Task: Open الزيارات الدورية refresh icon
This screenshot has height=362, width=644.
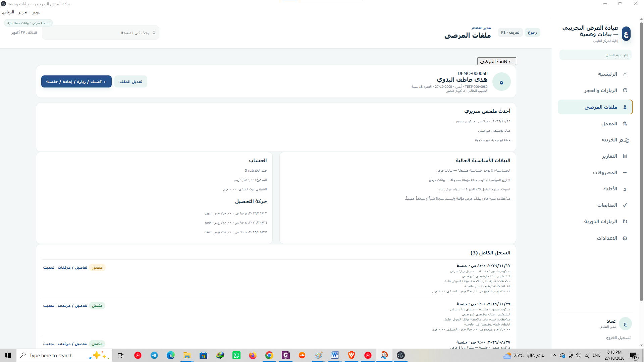Action: point(625,222)
